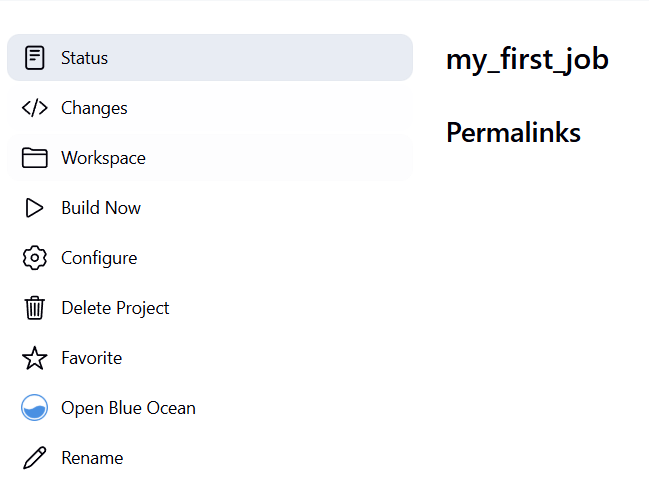The height and width of the screenshot is (499, 649).
Task: Click the Build Now play icon
Action: click(34, 208)
